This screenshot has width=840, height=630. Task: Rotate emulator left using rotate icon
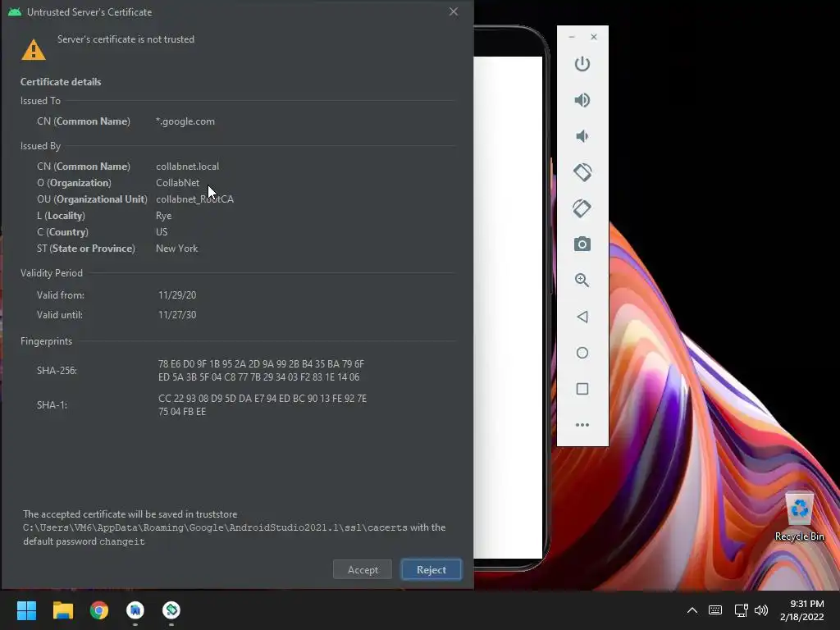tap(582, 172)
